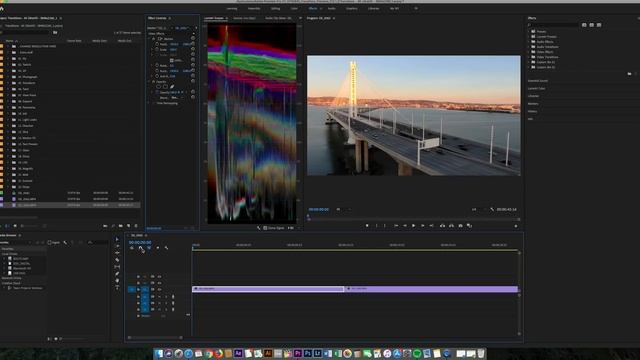The image size is (640, 360).
Task: Open timeline display settings wrench
Action: [x=166, y=248]
